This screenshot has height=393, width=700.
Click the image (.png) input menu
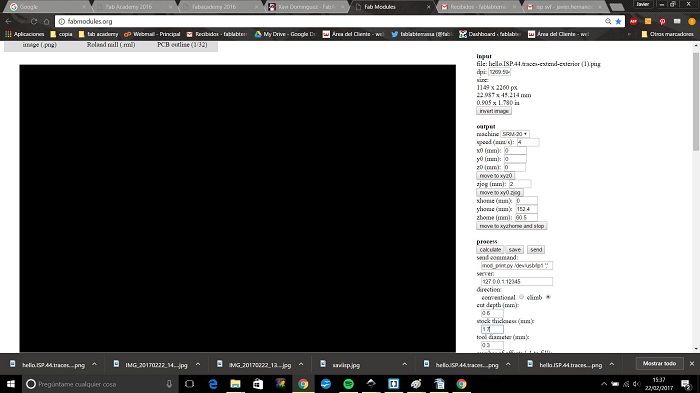coord(40,45)
